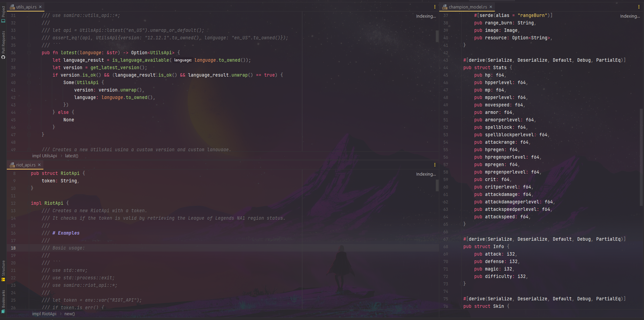Switch to the riot_api.rs tab
This screenshot has height=320, width=644.
tap(26, 165)
